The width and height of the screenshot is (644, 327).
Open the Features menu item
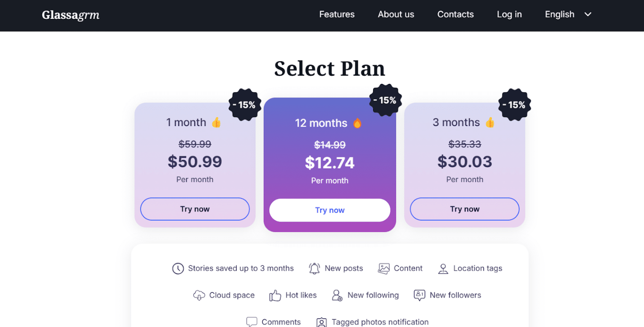pos(337,14)
